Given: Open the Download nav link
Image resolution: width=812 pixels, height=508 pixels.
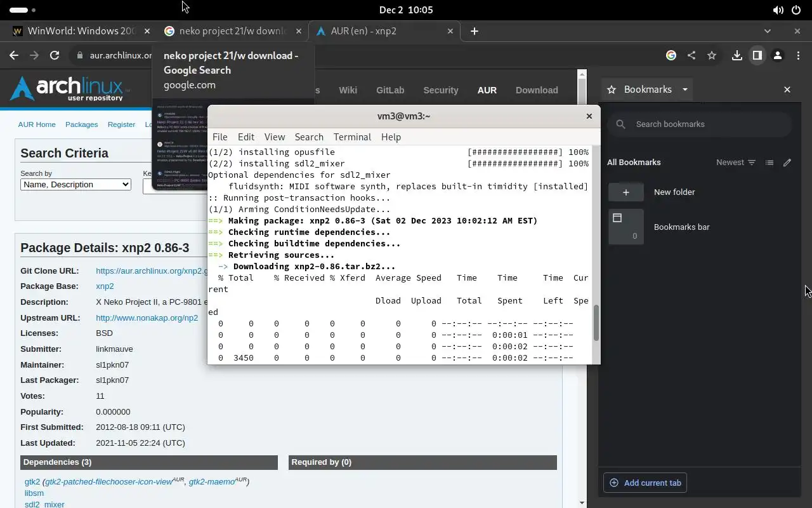Looking at the screenshot, I should click(x=537, y=90).
